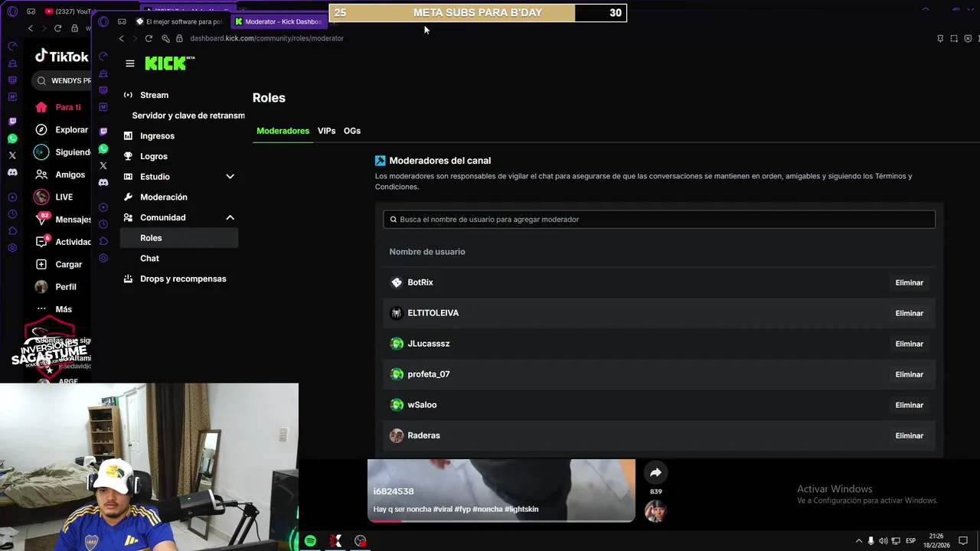Click the TikTok Para ti home icon

[x=41, y=107]
